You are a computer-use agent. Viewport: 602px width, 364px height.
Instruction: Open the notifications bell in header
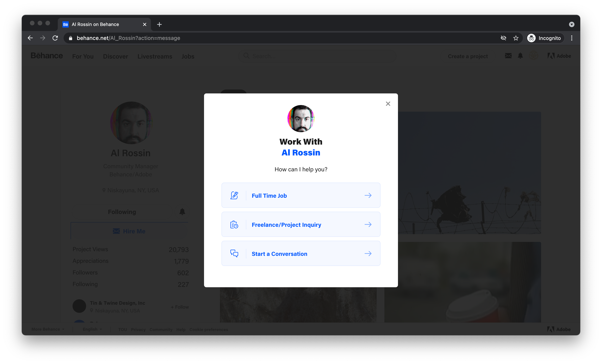point(520,56)
